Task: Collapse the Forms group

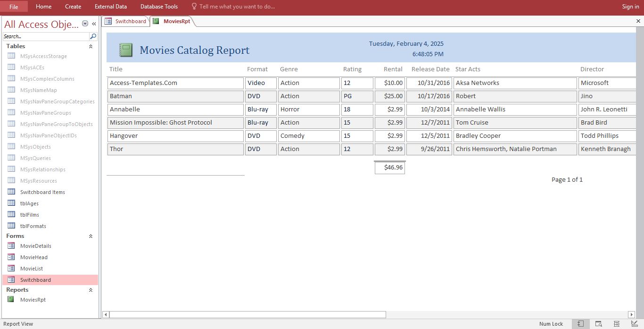Action: (x=91, y=236)
